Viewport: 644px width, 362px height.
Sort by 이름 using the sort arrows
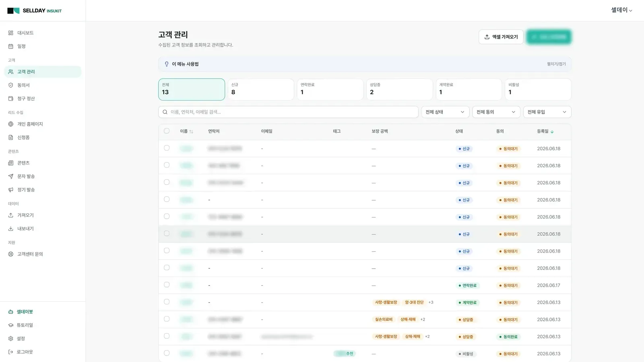pyautogui.click(x=191, y=132)
